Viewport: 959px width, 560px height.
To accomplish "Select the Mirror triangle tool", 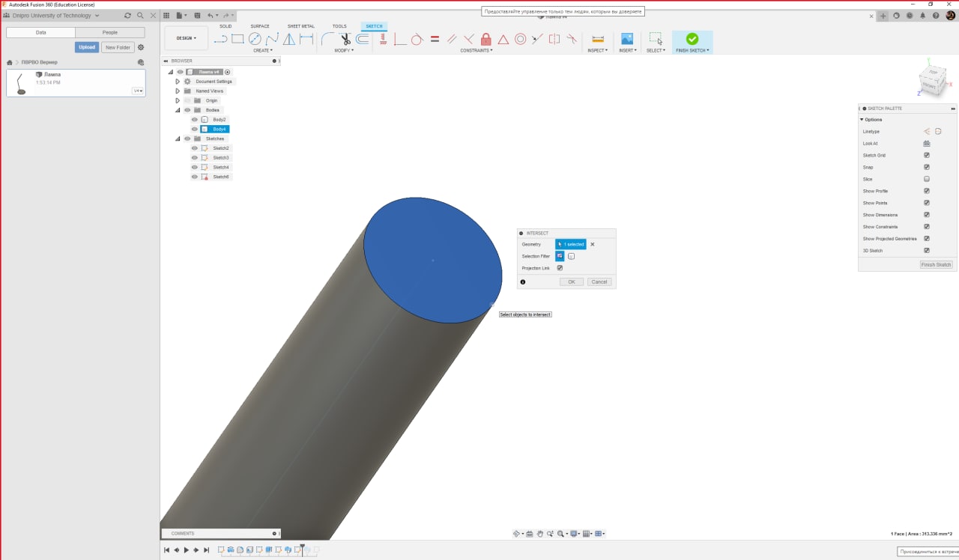I will point(289,39).
